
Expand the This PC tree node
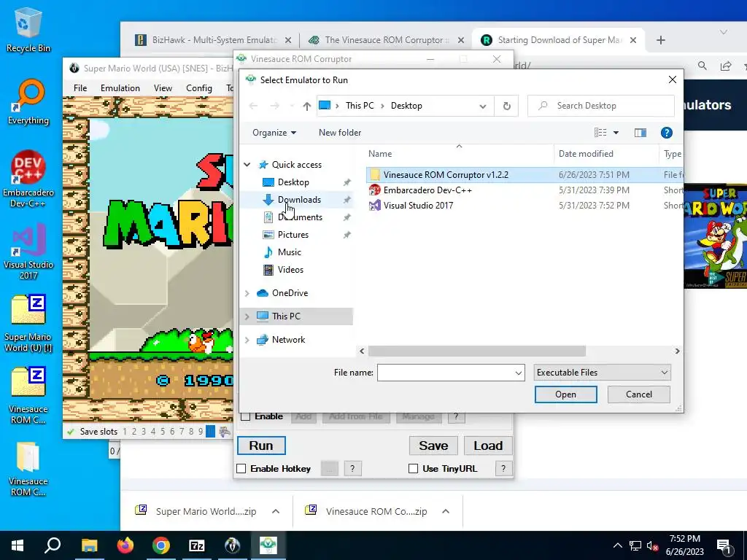247,316
